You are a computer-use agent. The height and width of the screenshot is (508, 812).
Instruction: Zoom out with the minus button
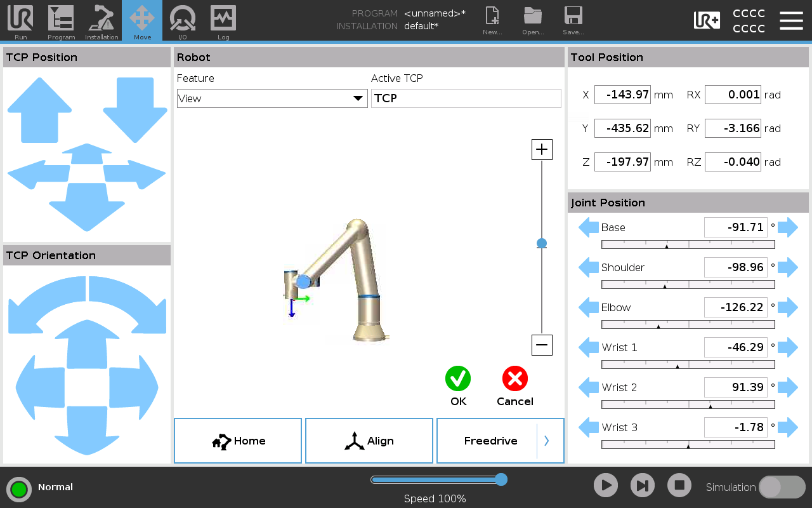click(542, 345)
